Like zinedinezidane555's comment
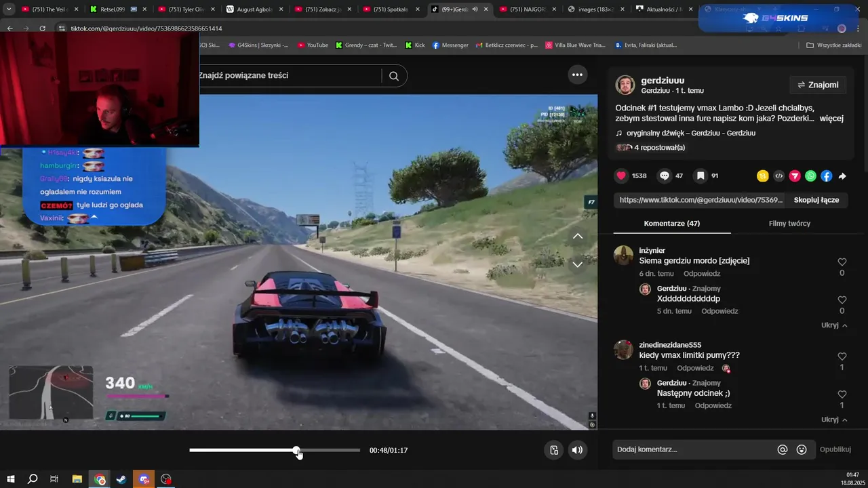The width and height of the screenshot is (868, 488). [x=842, y=356]
